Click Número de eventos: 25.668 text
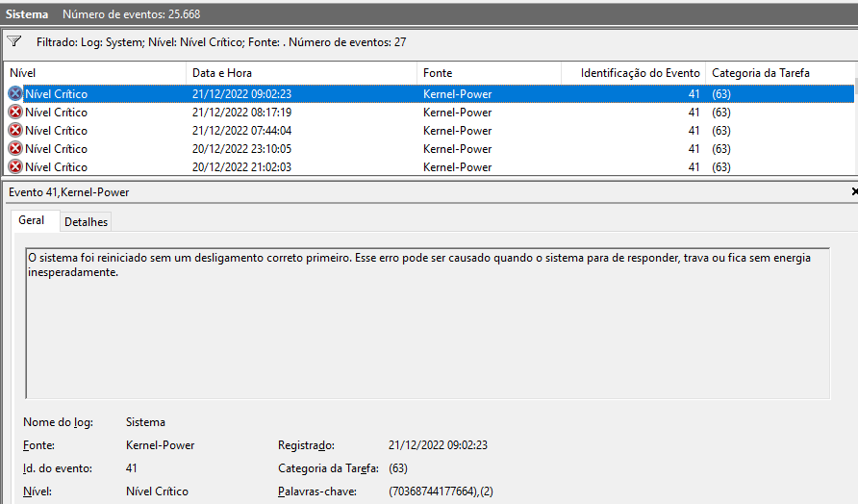 132,14
